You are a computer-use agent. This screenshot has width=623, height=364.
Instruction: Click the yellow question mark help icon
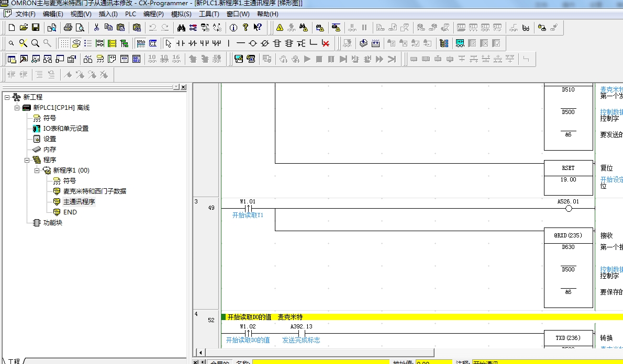click(x=246, y=27)
